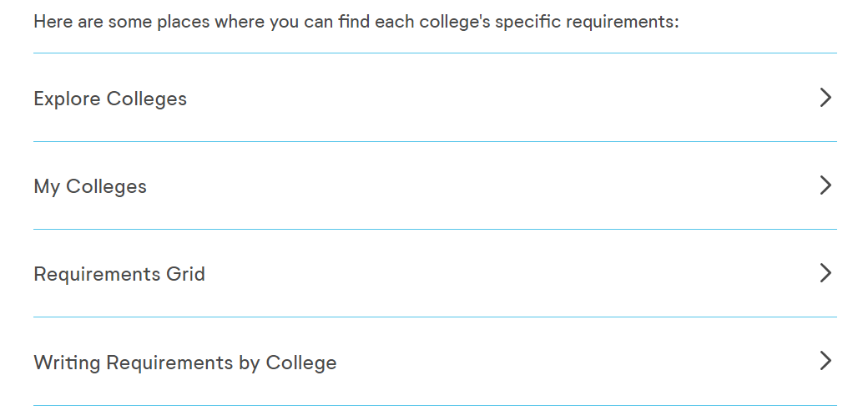Select the Writing Requirements by College text

click(x=185, y=363)
